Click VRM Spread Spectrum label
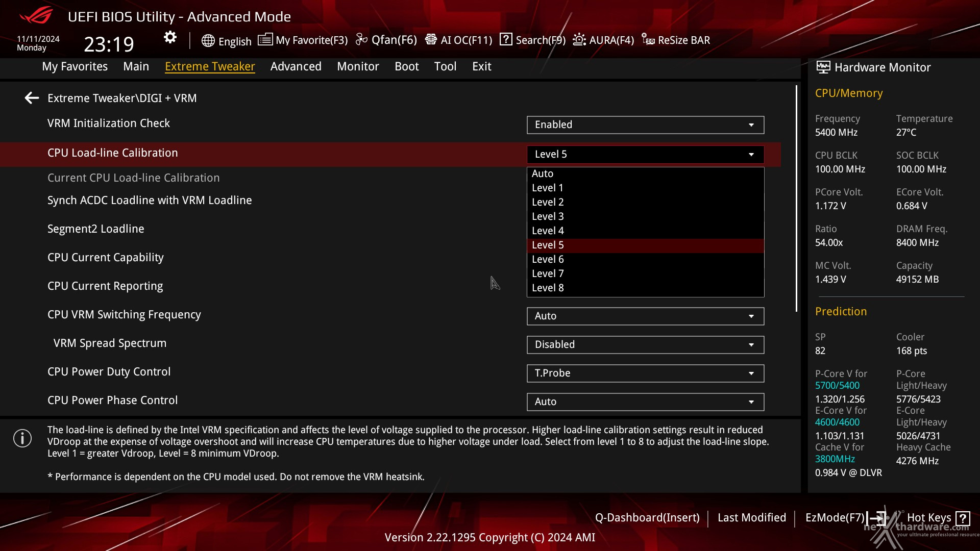The height and width of the screenshot is (551, 980). [x=110, y=343]
